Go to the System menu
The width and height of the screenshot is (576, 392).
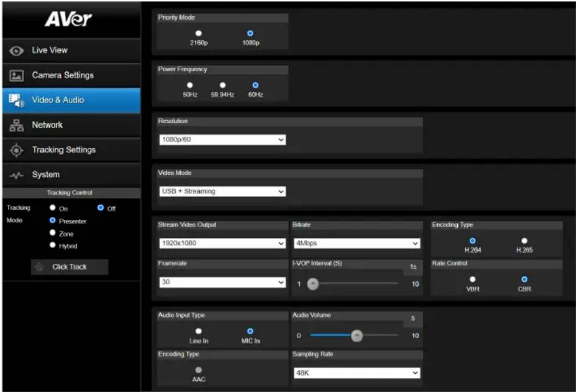pos(71,174)
